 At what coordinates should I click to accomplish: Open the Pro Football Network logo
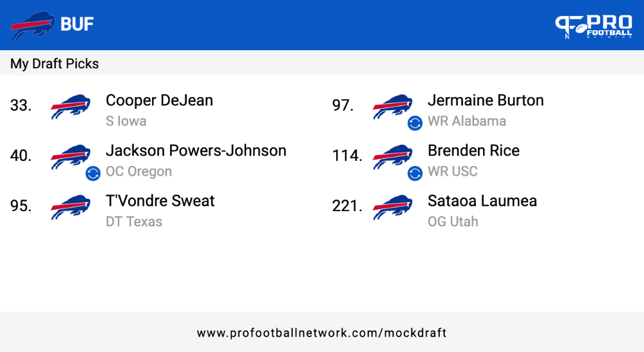(594, 26)
